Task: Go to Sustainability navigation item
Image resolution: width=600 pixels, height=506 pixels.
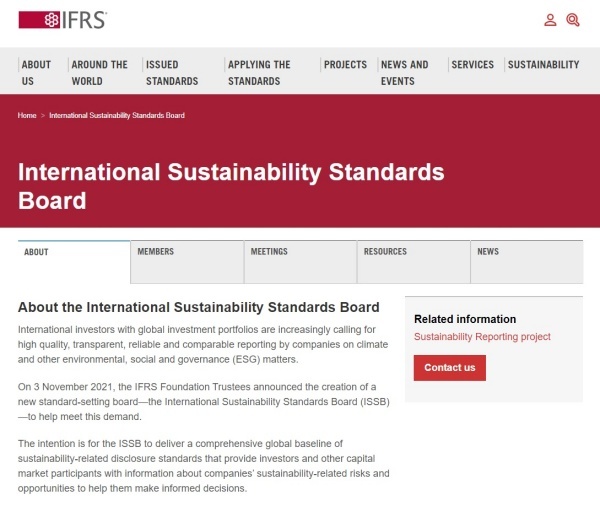Action: (543, 65)
